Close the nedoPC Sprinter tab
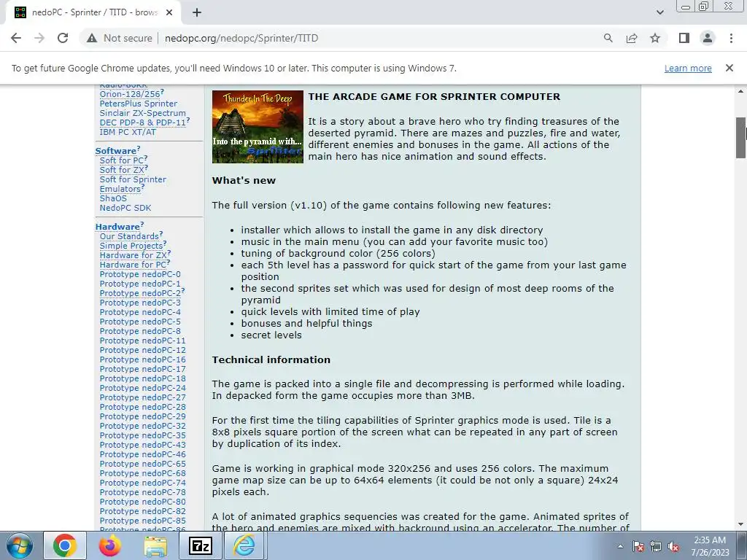 [169, 12]
